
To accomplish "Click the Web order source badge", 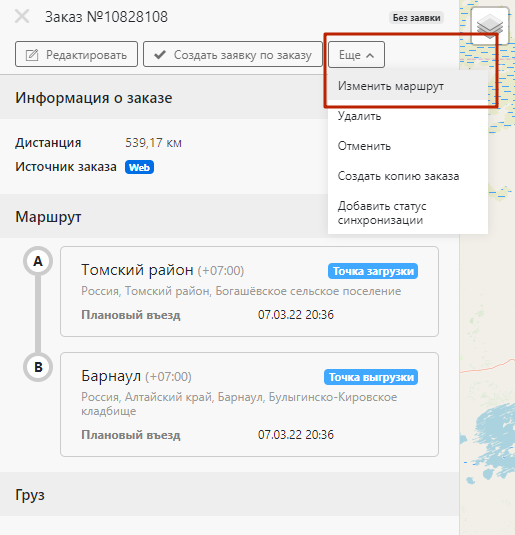I will [x=139, y=167].
